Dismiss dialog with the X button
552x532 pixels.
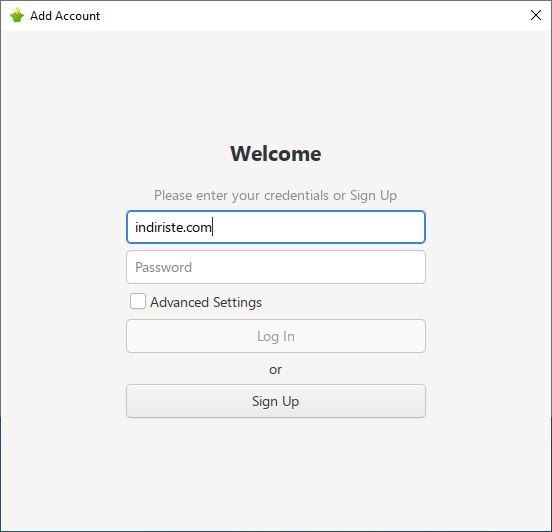tap(535, 15)
